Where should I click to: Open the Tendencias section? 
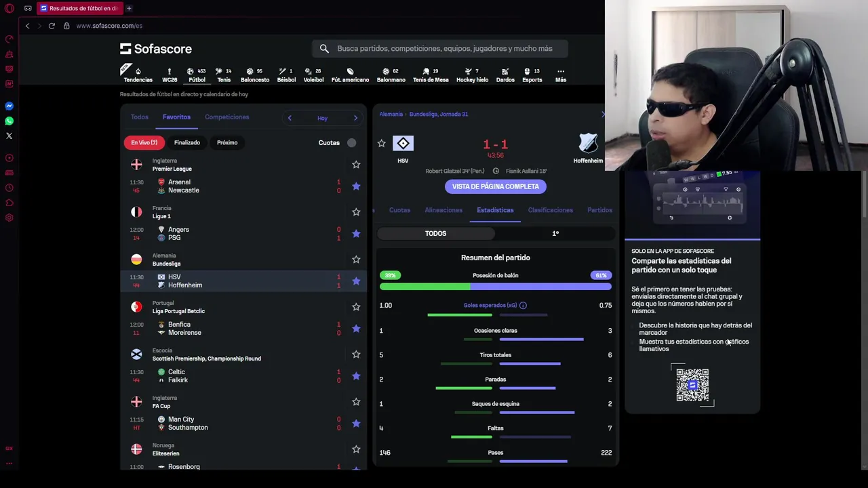(138, 75)
